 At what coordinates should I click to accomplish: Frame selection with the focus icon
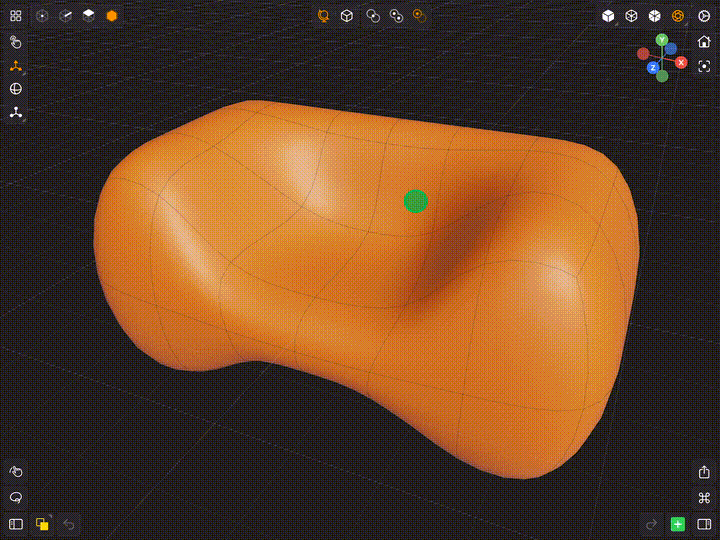click(704, 66)
